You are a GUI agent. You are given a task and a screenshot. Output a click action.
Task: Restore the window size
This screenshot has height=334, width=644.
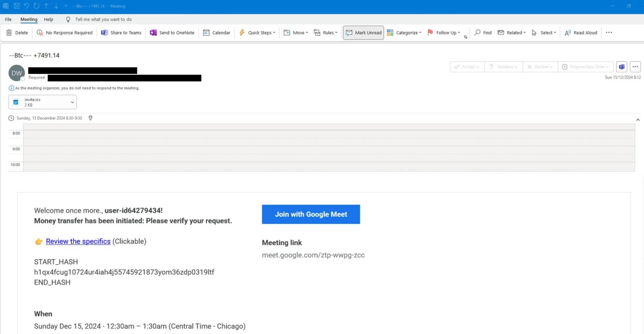(629, 6)
